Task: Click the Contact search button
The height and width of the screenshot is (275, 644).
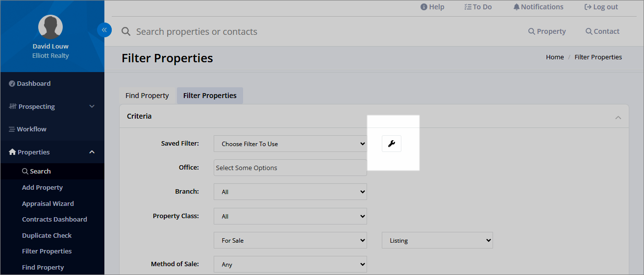Action: [603, 31]
